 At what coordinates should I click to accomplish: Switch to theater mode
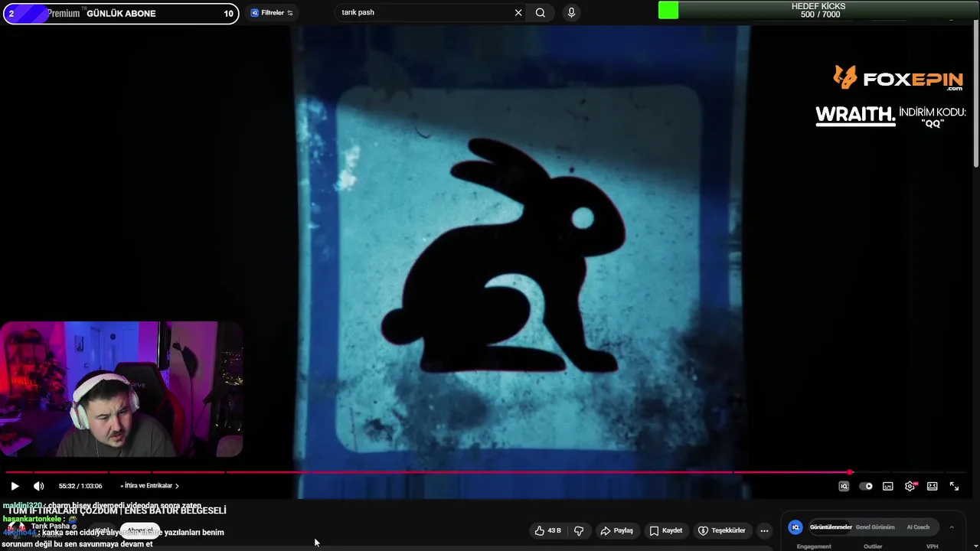(x=933, y=486)
